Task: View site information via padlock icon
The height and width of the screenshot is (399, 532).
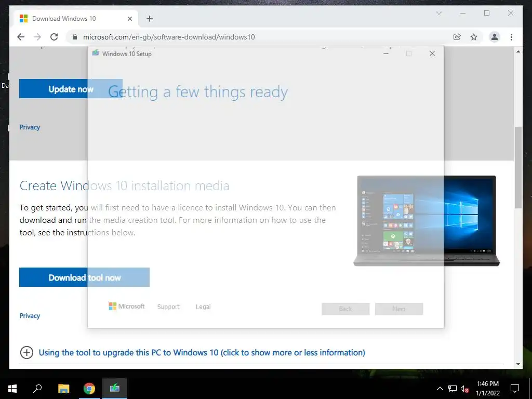Action: [75, 37]
